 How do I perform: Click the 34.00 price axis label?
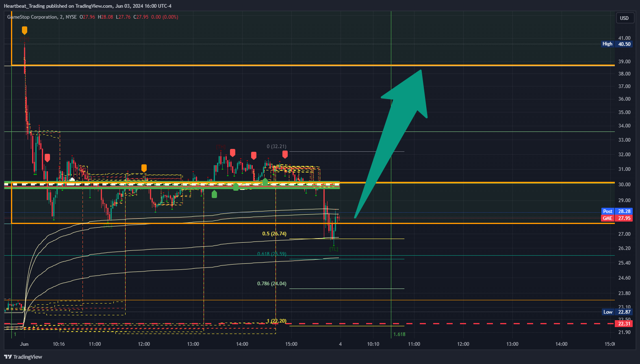click(624, 126)
